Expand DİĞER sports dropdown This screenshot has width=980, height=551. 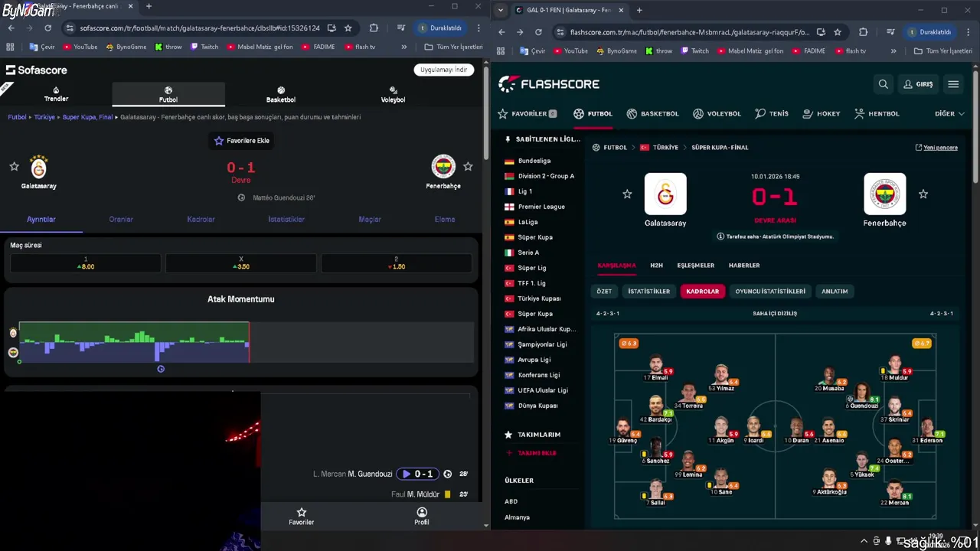point(949,113)
